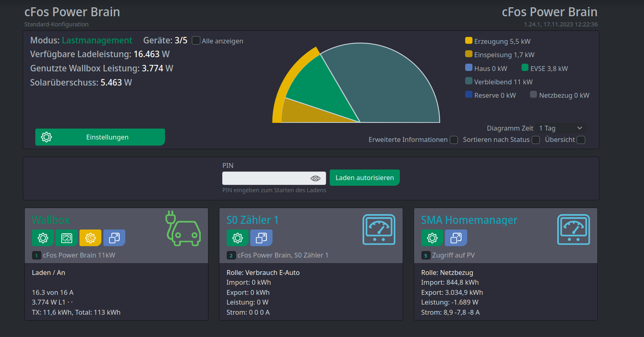Click 'Import: 844,8 kWh' value

[x=450, y=282]
